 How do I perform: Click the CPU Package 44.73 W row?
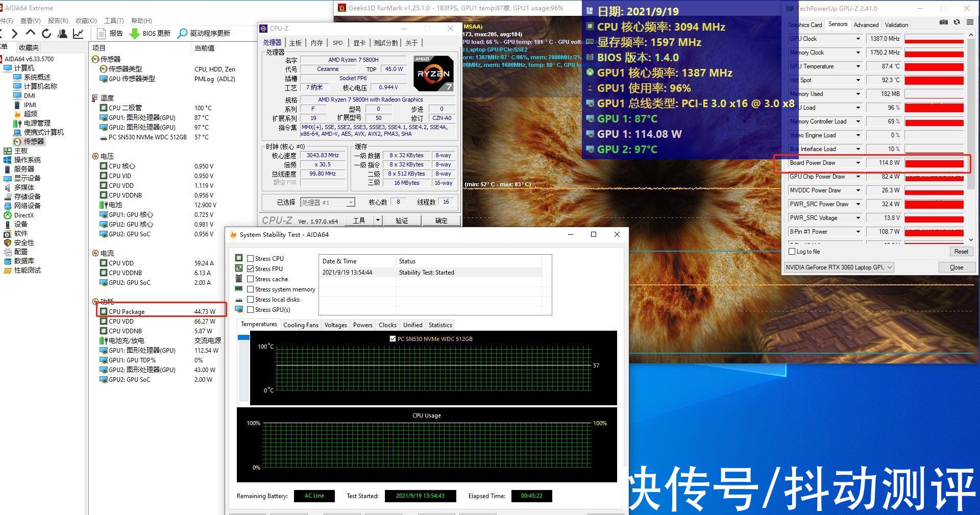(161, 311)
